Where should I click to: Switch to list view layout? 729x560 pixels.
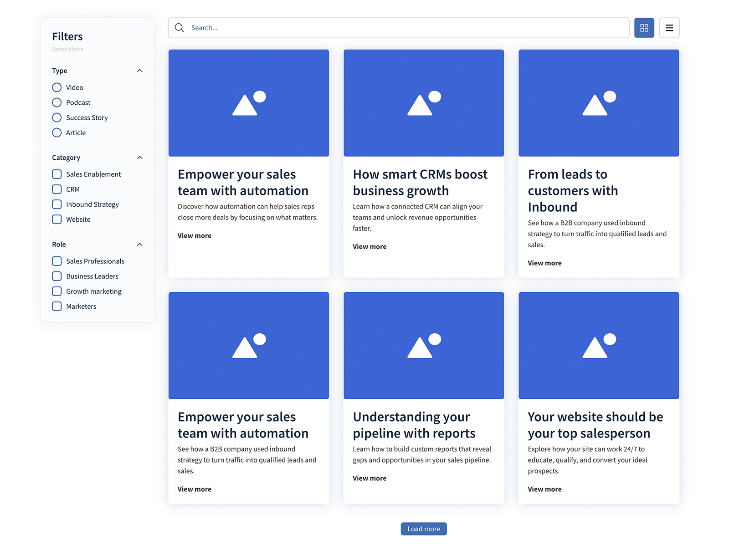pos(669,28)
